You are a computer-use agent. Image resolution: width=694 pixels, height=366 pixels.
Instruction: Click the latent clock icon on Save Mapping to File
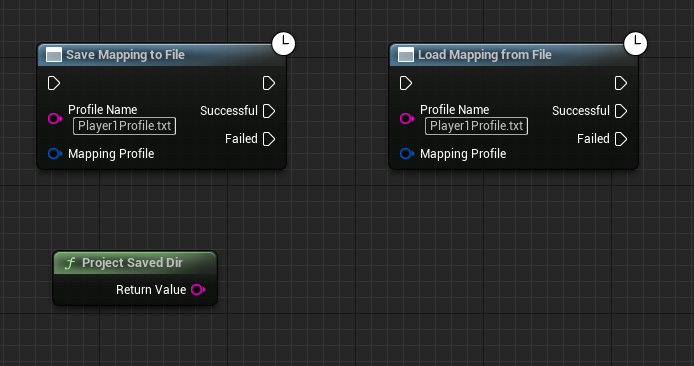coord(283,43)
